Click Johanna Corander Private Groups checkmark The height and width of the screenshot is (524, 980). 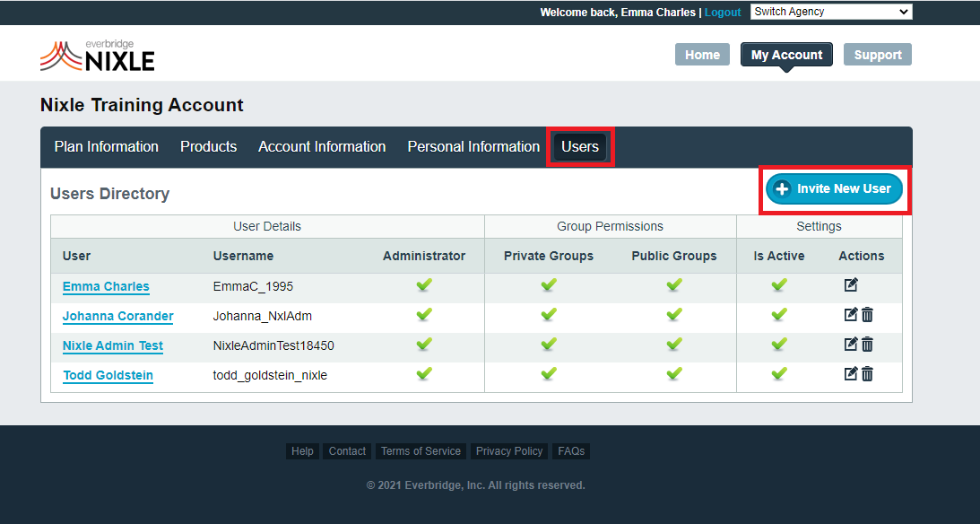coord(549,315)
